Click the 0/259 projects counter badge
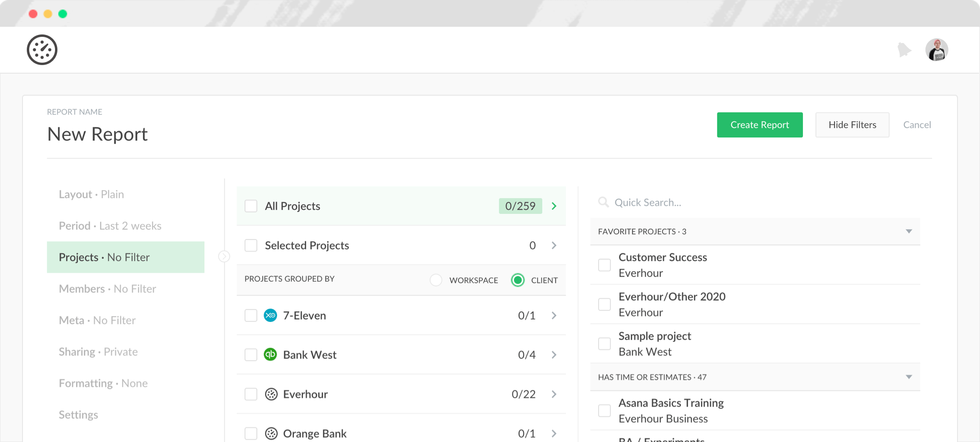The image size is (980, 442). tap(520, 206)
